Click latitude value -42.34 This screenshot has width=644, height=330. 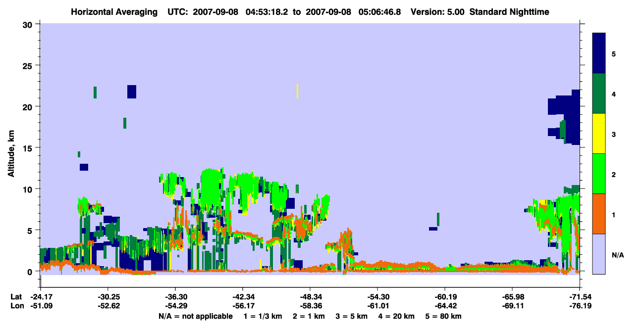coord(242,297)
